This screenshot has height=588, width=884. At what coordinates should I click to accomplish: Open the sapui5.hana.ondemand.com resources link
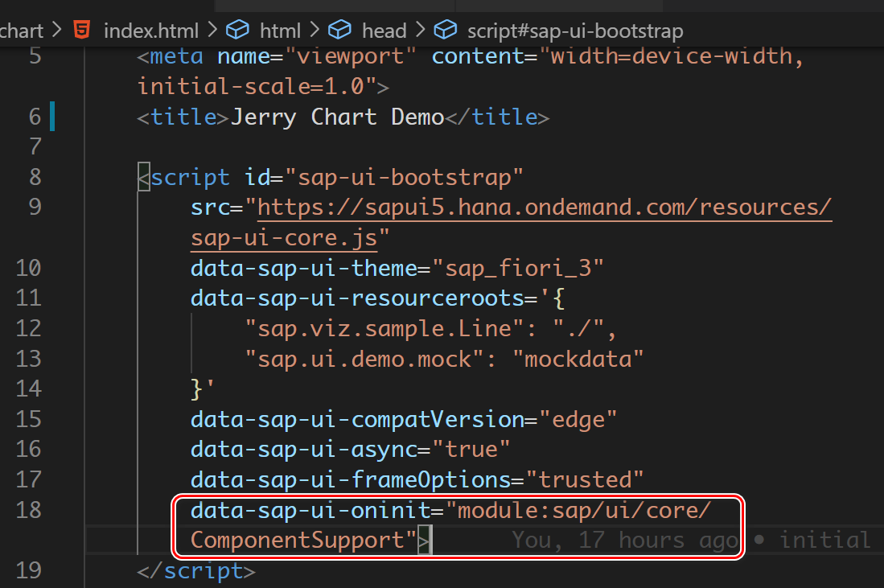tap(545, 208)
